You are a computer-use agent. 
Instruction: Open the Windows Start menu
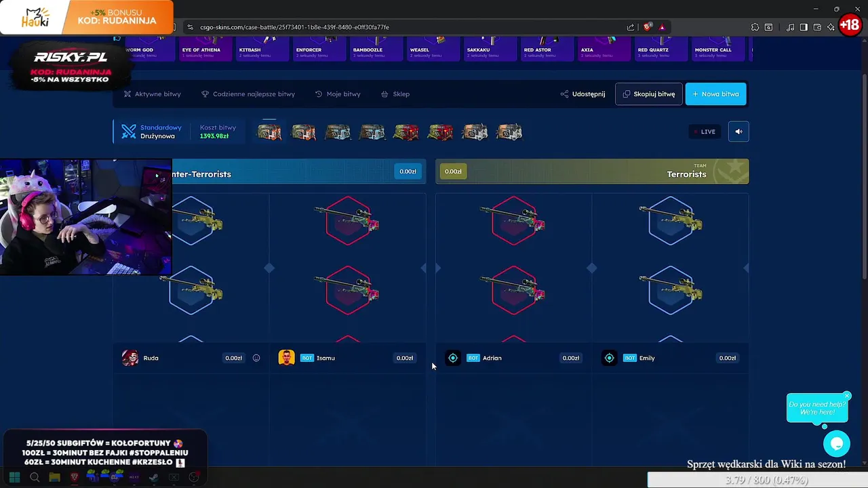tap(14, 477)
